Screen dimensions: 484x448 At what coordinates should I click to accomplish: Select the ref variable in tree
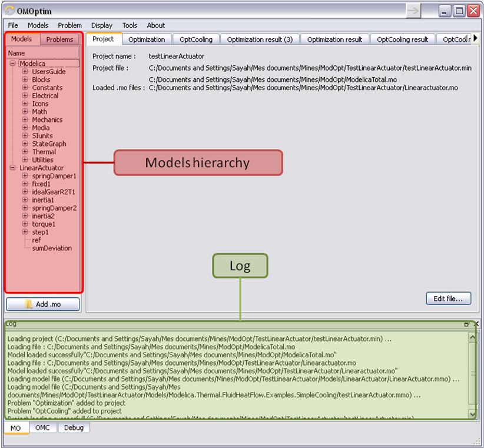[37, 240]
